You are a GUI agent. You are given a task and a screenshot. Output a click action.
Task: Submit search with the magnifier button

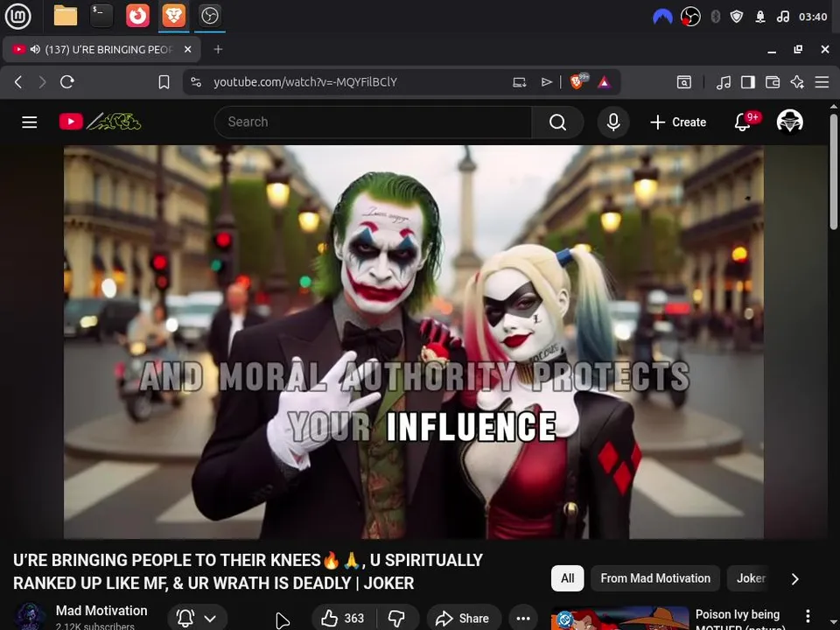click(x=557, y=122)
